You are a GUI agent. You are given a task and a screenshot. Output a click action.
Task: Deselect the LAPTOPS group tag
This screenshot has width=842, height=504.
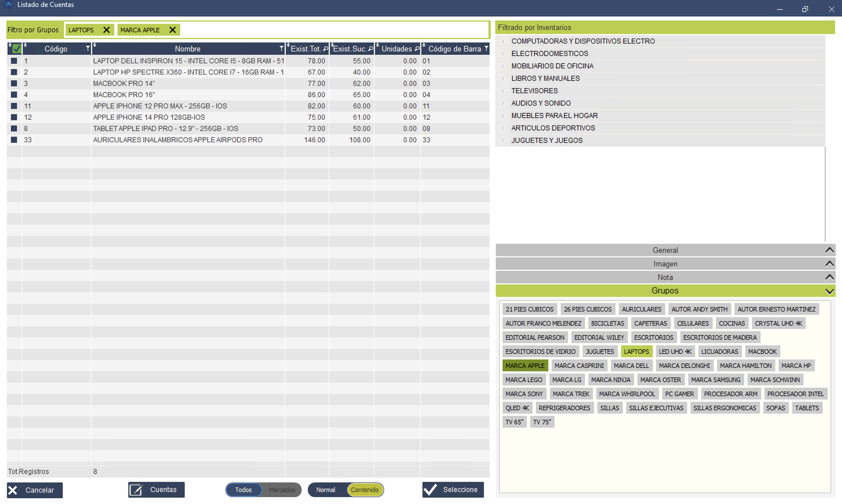[636, 352]
